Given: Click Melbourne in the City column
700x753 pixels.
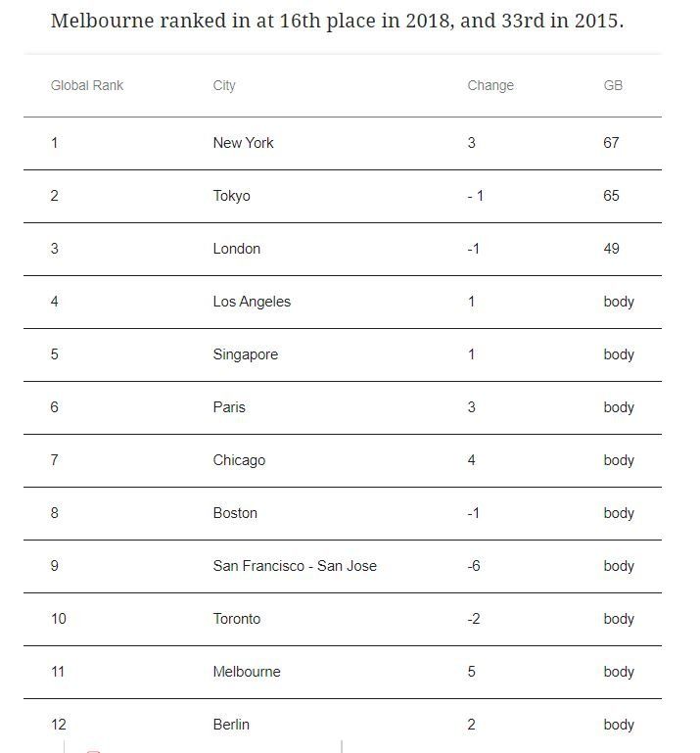Looking at the screenshot, I should click(x=247, y=672).
